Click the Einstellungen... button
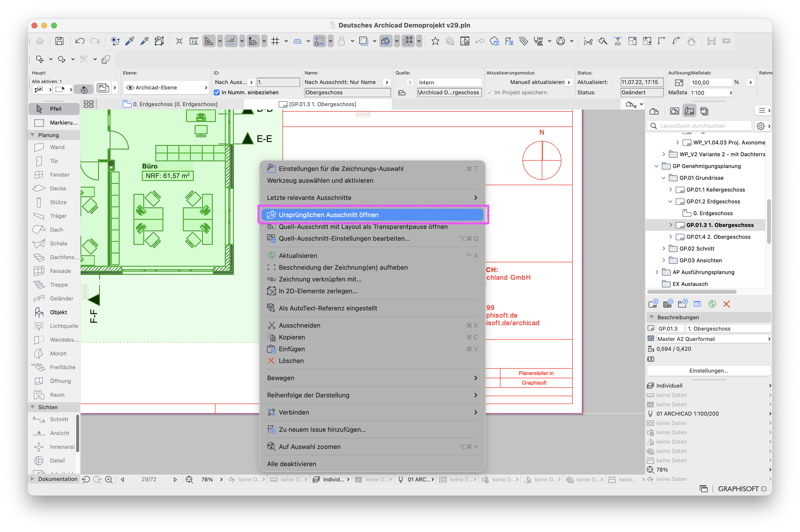 pyautogui.click(x=708, y=370)
